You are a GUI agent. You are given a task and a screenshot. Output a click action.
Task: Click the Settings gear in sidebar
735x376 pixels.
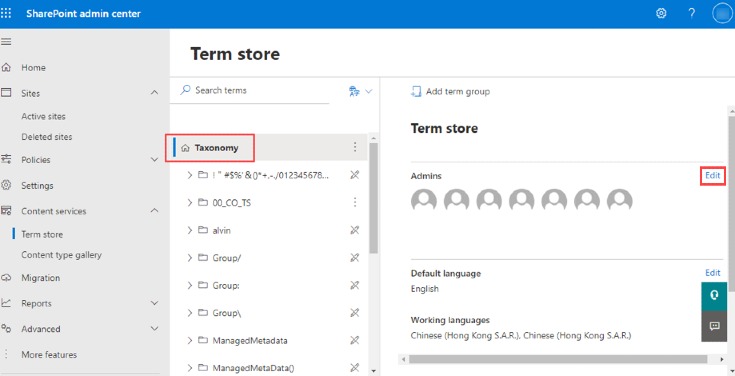point(6,185)
